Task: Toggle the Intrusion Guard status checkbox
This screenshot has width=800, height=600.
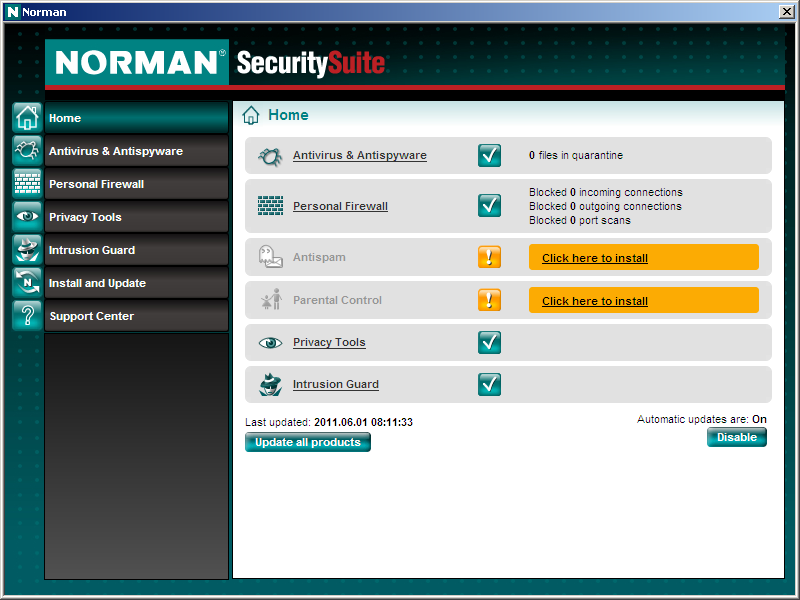Action: pyautogui.click(x=489, y=384)
